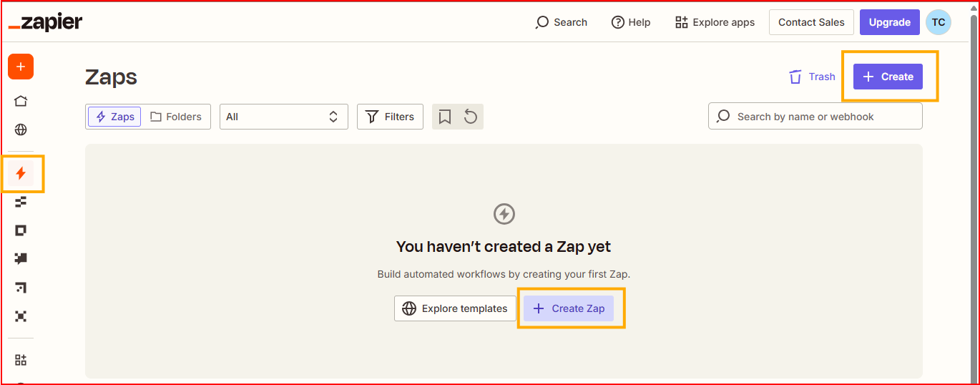Open the Canvas icon in sidebar
The width and height of the screenshot is (980, 385).
tap(21, 288)
